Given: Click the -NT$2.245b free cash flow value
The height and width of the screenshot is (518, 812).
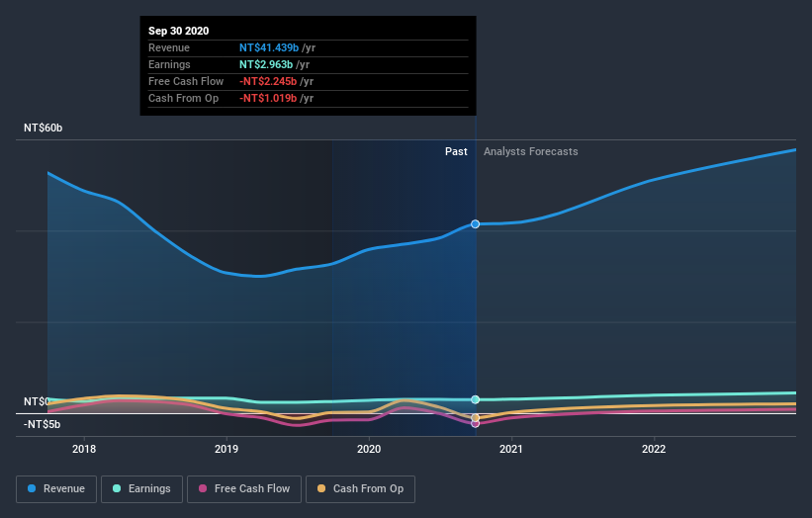Looking at the screenshot, I should pyautogui.click(x=268, y=81).
